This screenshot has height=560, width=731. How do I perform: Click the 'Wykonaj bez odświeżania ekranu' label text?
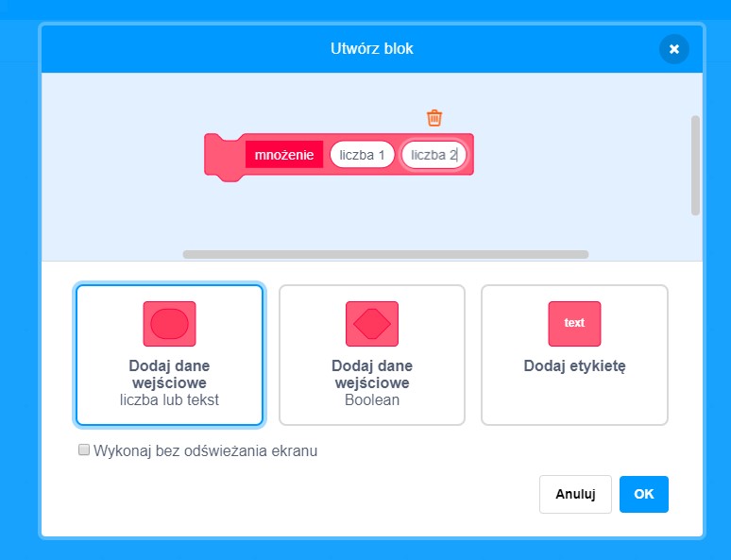pyautogui.click(x=205, y=451)
